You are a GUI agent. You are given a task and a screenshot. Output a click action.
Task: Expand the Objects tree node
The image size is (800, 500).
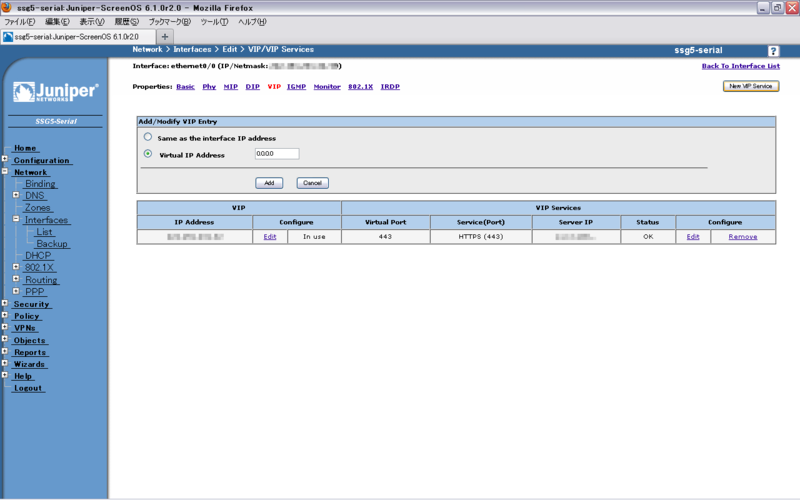pos(5,339)
